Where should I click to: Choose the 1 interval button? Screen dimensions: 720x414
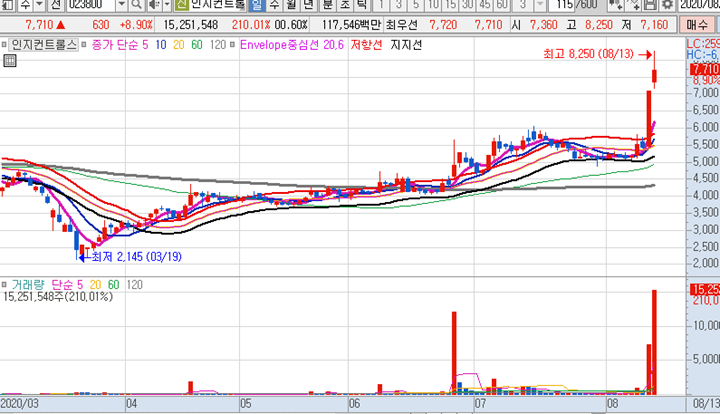point(381,5)
